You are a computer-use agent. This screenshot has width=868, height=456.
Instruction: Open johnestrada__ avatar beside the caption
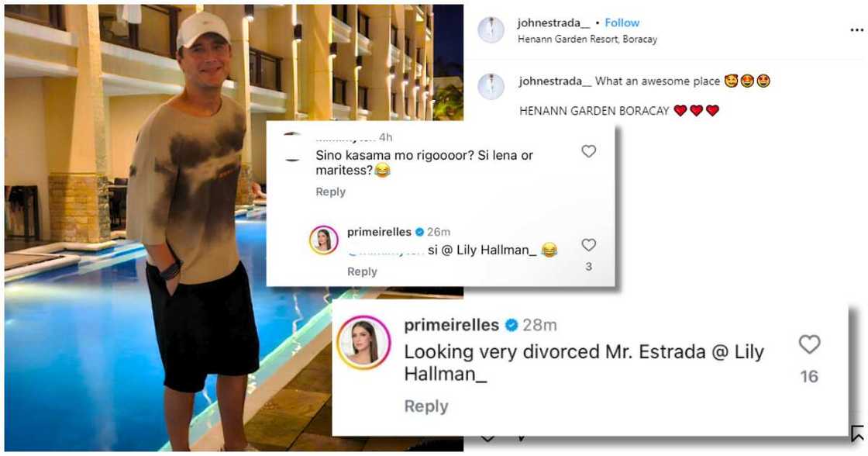click(491, 86)
